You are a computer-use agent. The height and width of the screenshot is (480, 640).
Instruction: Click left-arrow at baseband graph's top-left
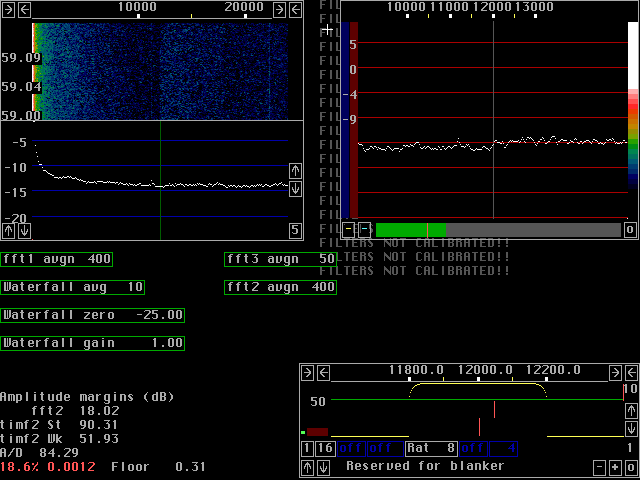coord(324,373)
